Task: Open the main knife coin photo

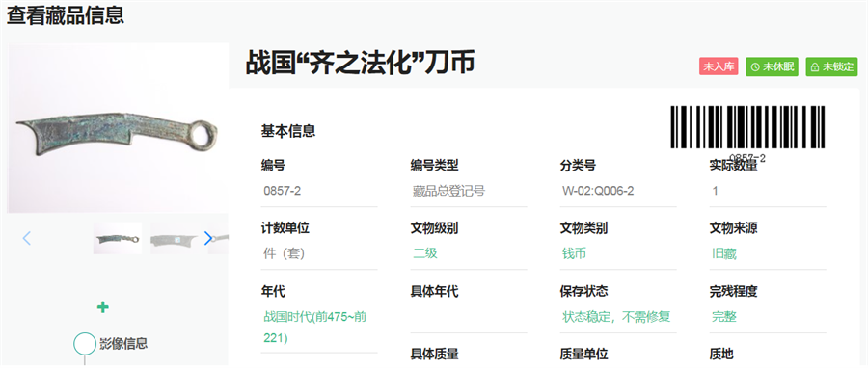Action: pos(118,128)
